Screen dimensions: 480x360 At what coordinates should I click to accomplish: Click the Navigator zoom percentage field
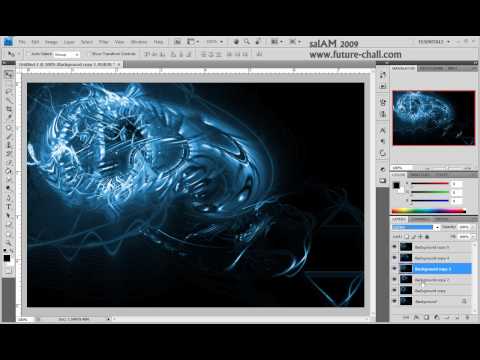click(401, 168)
